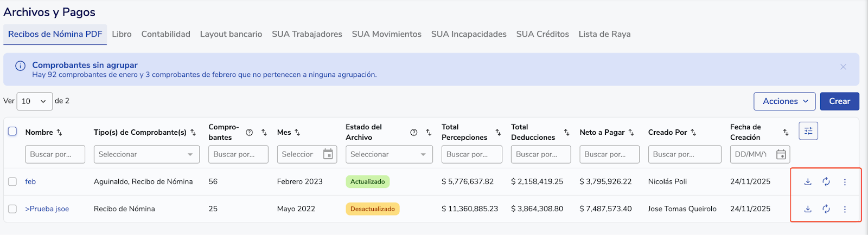Sort table by Nombre column

pyautogui.click(x=60, y=133)
